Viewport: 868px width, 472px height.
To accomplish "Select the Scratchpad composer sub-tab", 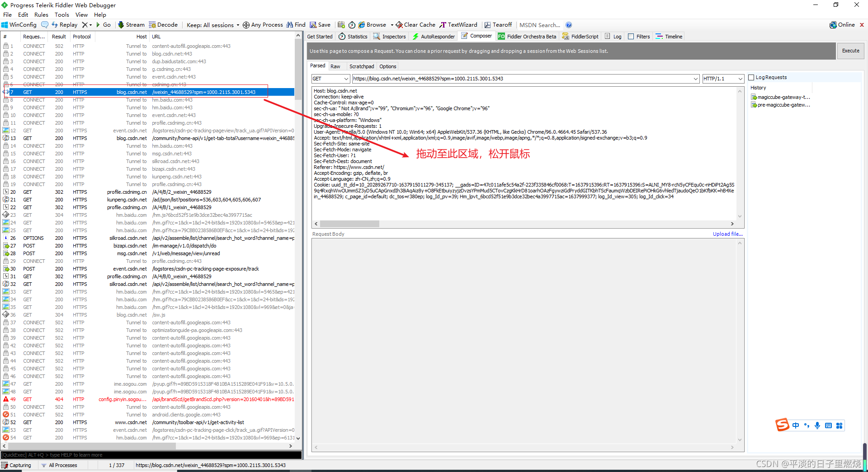I will click(362, 66).
